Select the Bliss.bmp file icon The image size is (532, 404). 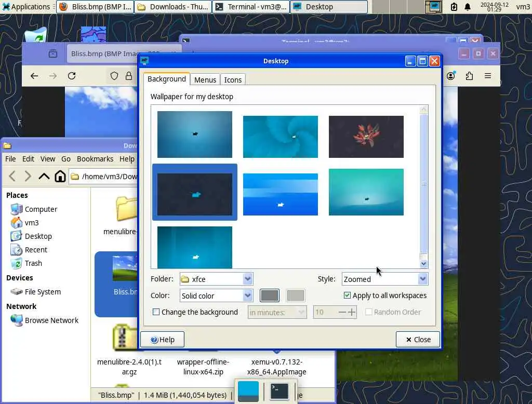(125, 268)
